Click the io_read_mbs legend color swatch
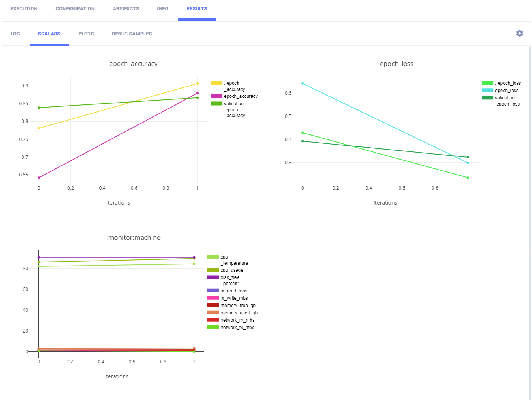This screenshot has width=532, height=400. (213, 291)
